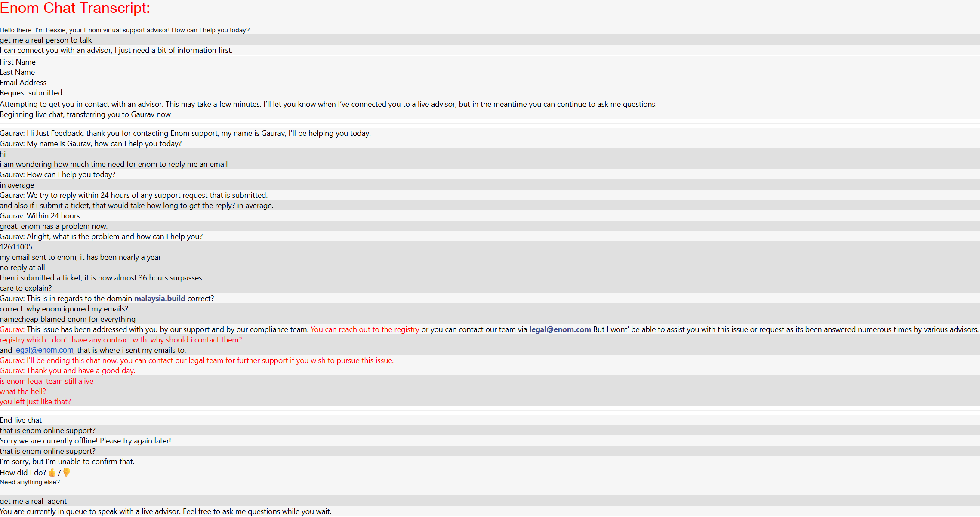
Task: Click "namecheap blamed enom for everything" line
Action: click(x=68, y=319)
